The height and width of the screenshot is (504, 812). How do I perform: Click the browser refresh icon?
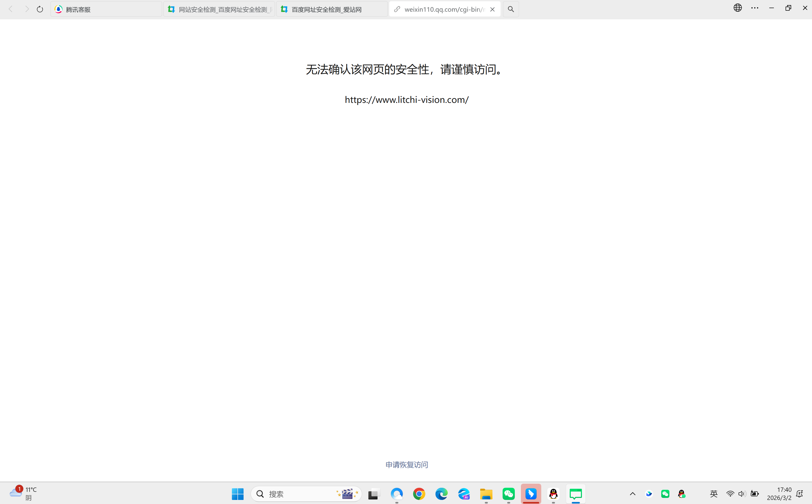pos(40,9)
